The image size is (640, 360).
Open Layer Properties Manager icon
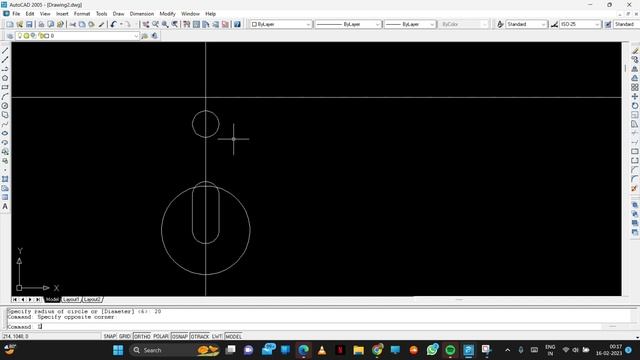10,36
